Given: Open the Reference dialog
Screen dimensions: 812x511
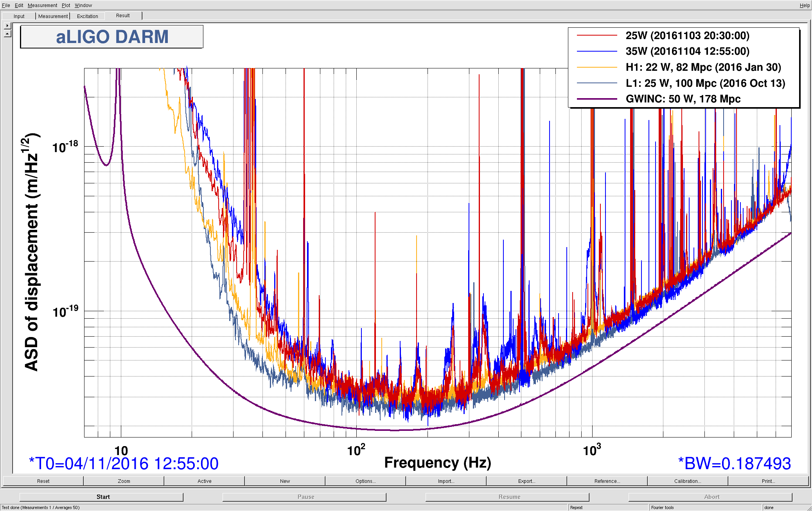Looking at the screenshot, I should point(607,481).
